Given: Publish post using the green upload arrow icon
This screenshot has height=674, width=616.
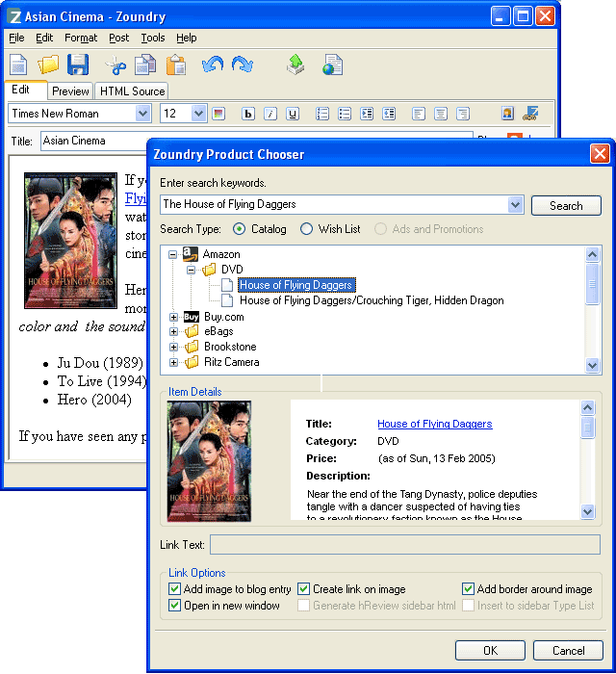Looking at the screenshot, I should click(295, 65).
